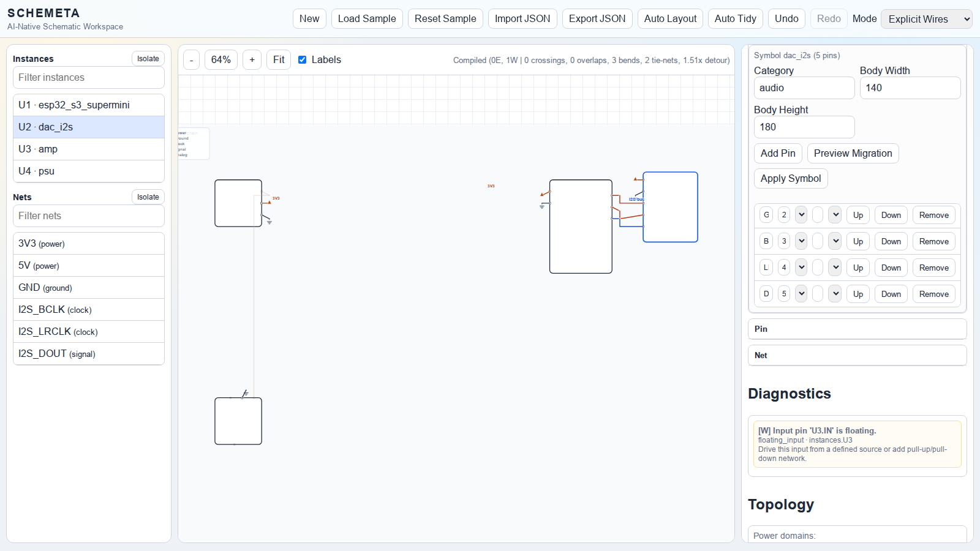Open first dropdown in pin G row
Image resolution: width=980 pixels, height=551 pixels.
pyautogui.click(x=801, y=215)
